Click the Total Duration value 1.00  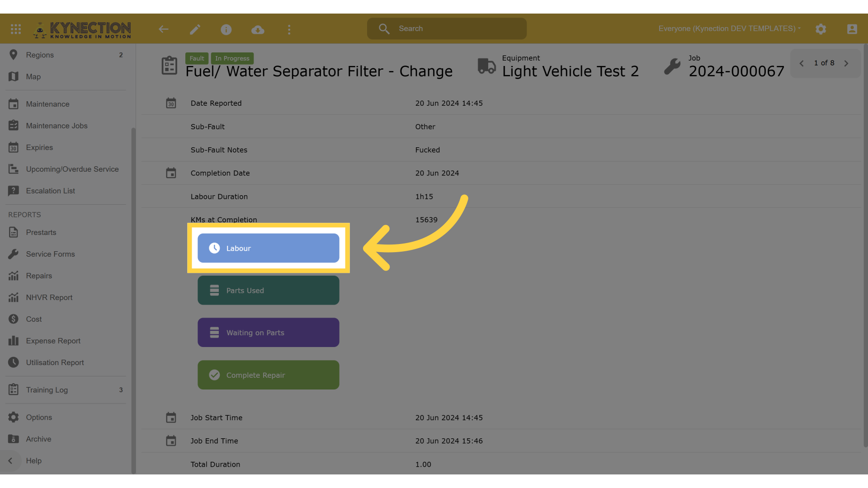pyautogui.click(x=423, y=464)
